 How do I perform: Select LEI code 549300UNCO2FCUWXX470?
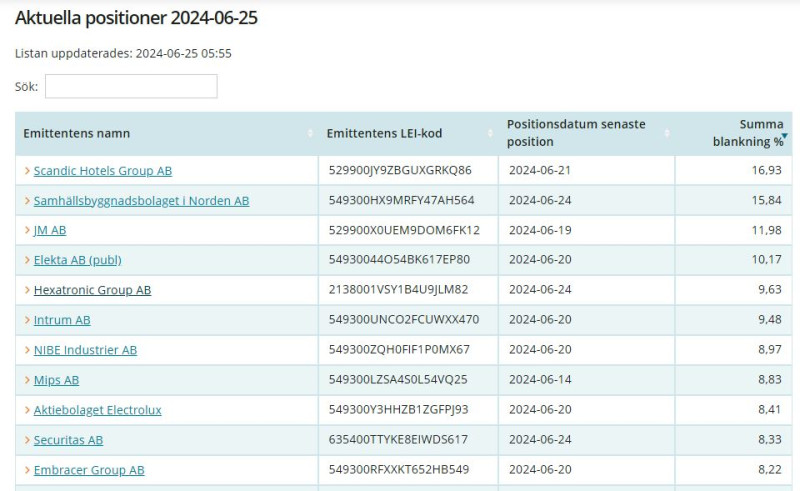[x=404, y=320]
